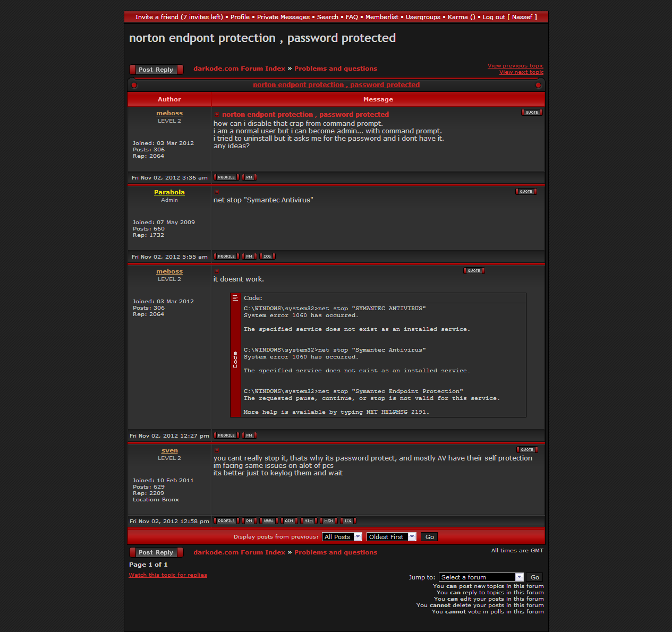Open the All Posts dropdown

pos(342,537)
